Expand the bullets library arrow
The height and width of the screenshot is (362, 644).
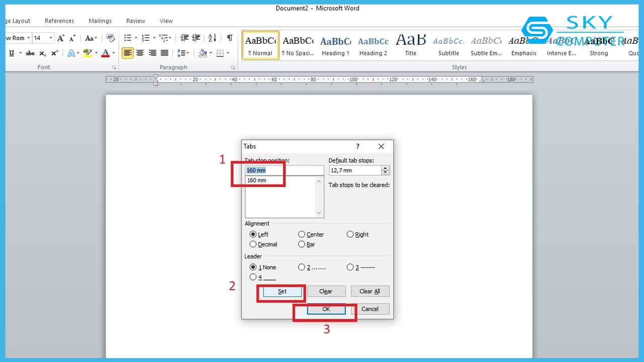pyautogui.click(x=136, y=38)
